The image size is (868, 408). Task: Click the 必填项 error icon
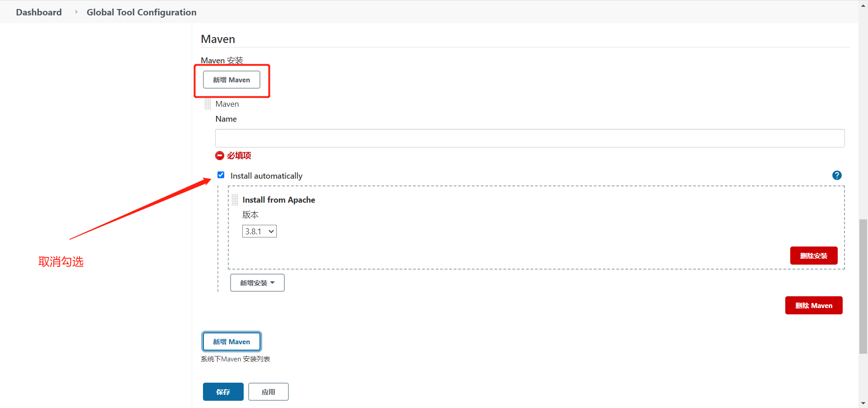click(x=220, y=156)
